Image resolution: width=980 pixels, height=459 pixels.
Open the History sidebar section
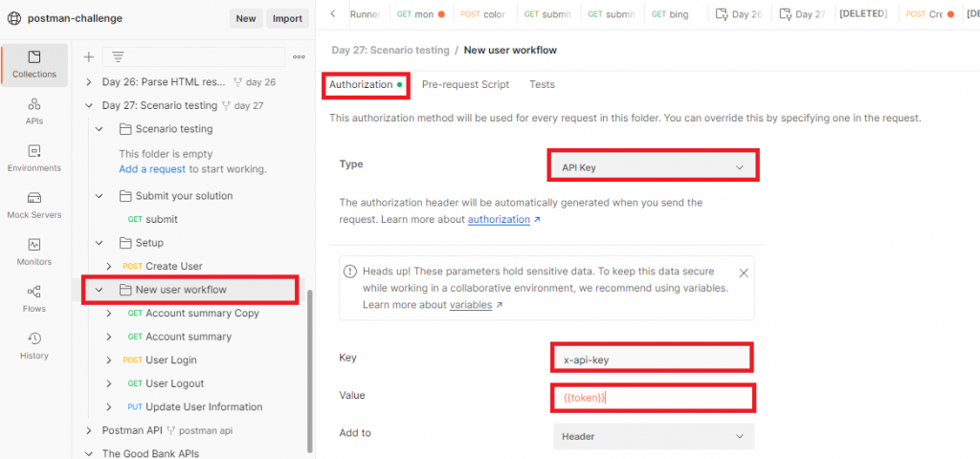pos(34,346)
